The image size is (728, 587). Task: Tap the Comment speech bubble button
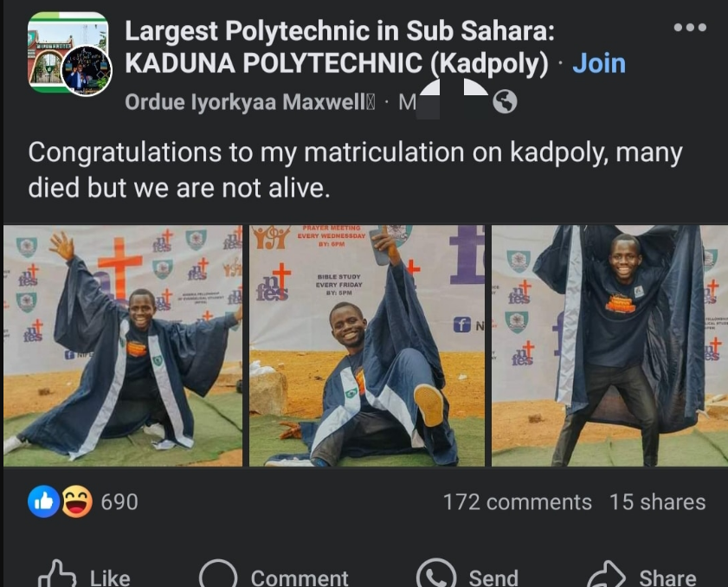pos(274,575)
